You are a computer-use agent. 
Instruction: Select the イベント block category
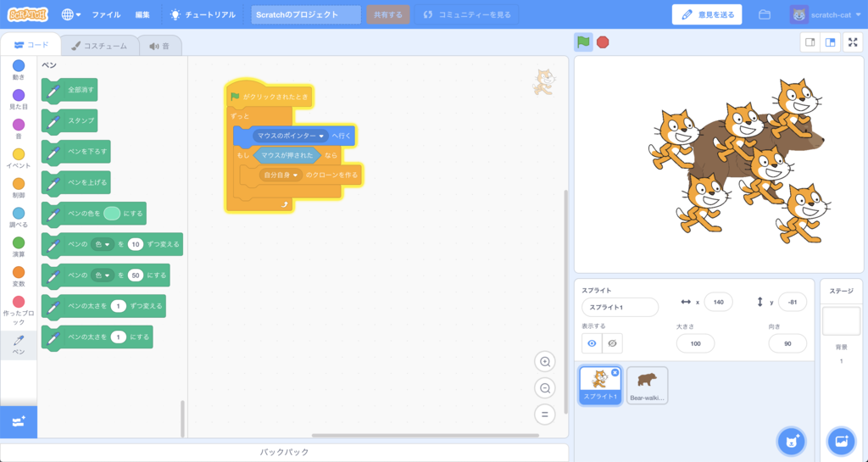(19, 159)
